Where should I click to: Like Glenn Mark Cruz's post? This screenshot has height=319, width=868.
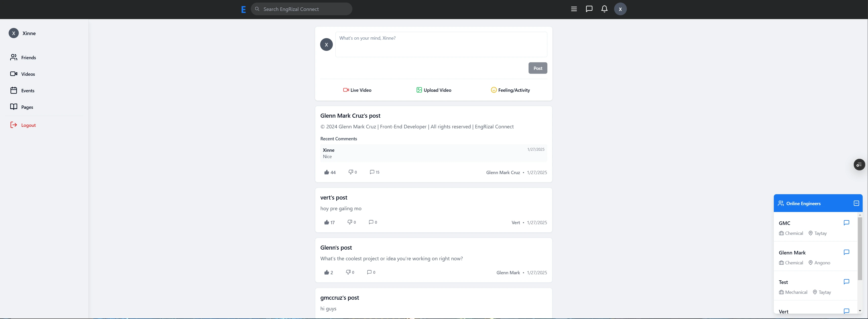pyautogui.click(x=326, y=172)
